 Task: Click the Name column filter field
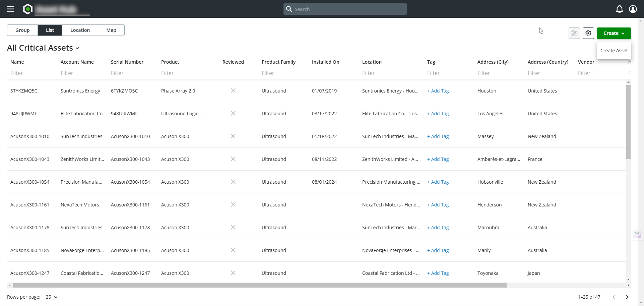[x=32, y=73]
